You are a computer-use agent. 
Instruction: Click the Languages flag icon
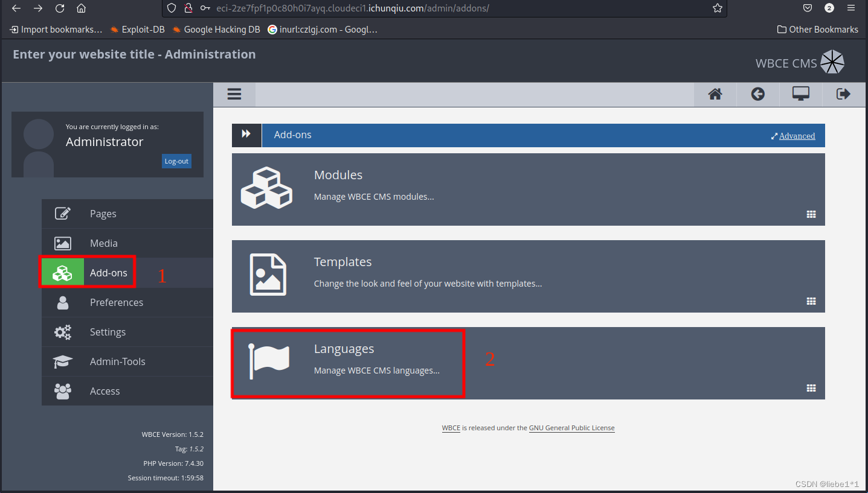(x=269, y=361)
